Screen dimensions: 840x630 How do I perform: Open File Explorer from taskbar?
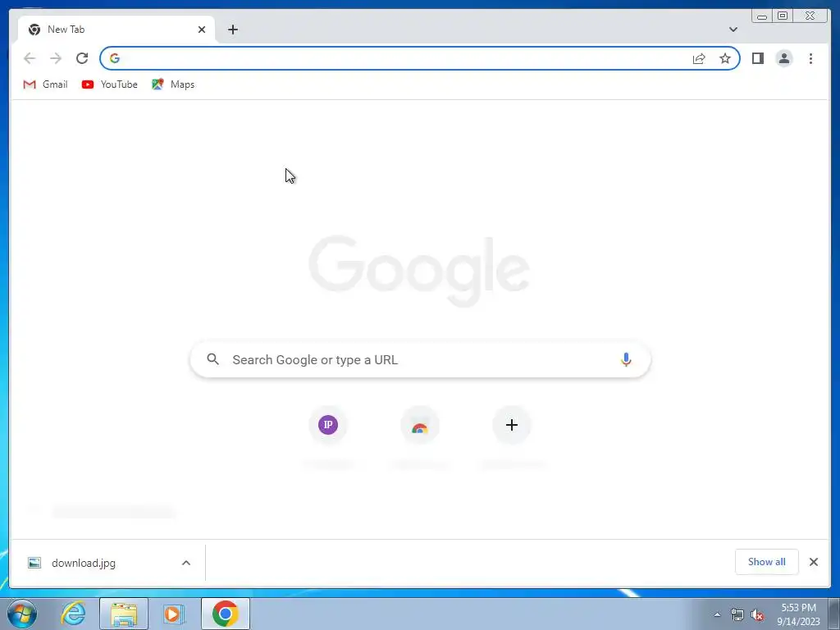124,614
